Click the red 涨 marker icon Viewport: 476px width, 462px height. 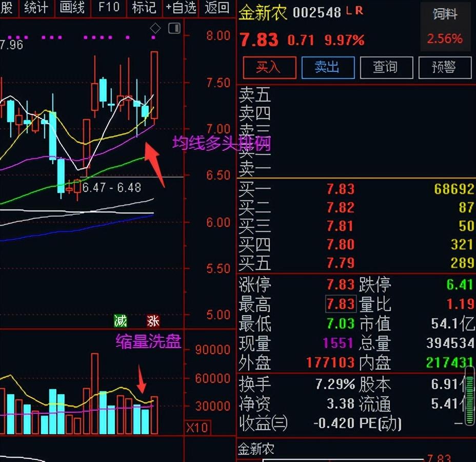[x=153, y=321]
